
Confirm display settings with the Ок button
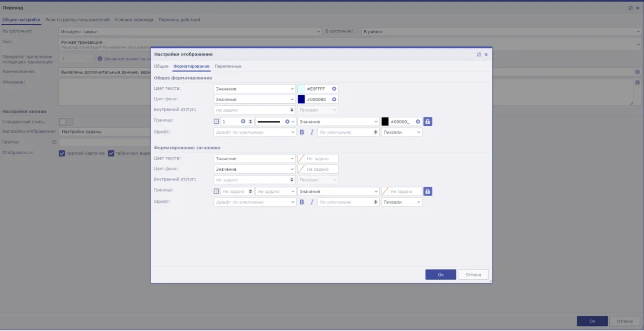(x=440, y=275)
